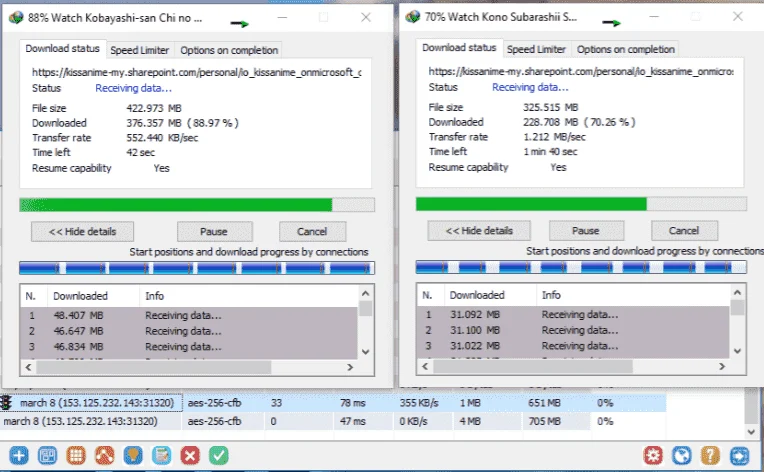The height and width of the screenshot is (472, 764).
Task: Click the blue plus add-server icon
Action: pyautogui.click(x=19, y=456)
